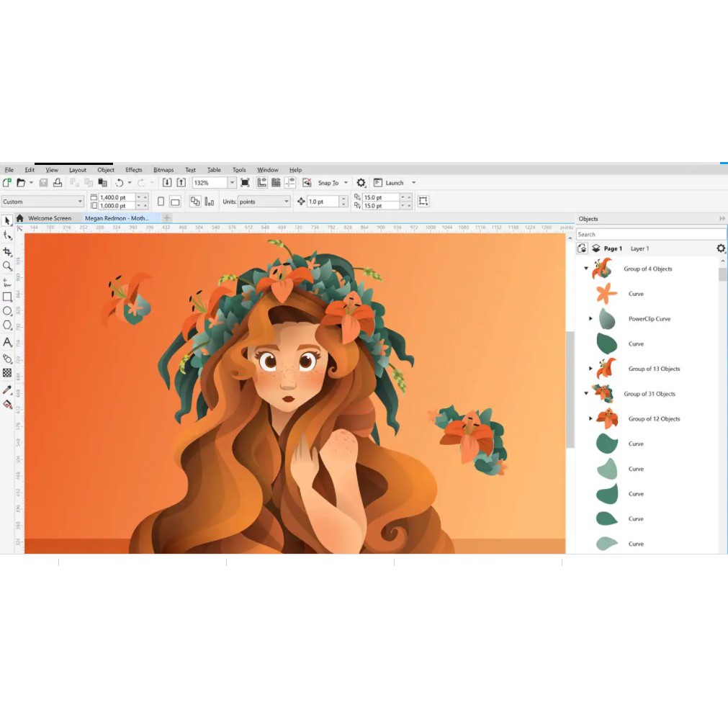Collapse the Group of 31 Objects

(x=586, y=393)
